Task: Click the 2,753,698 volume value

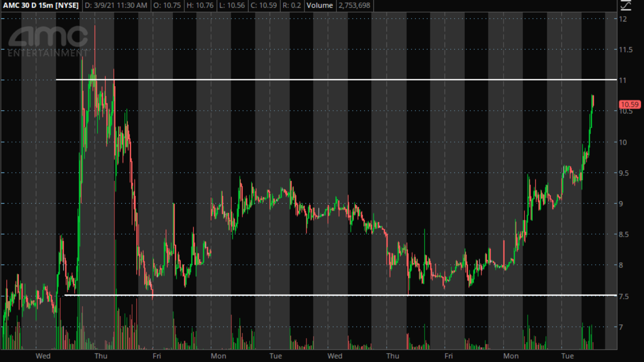Action: coord(354,5)
